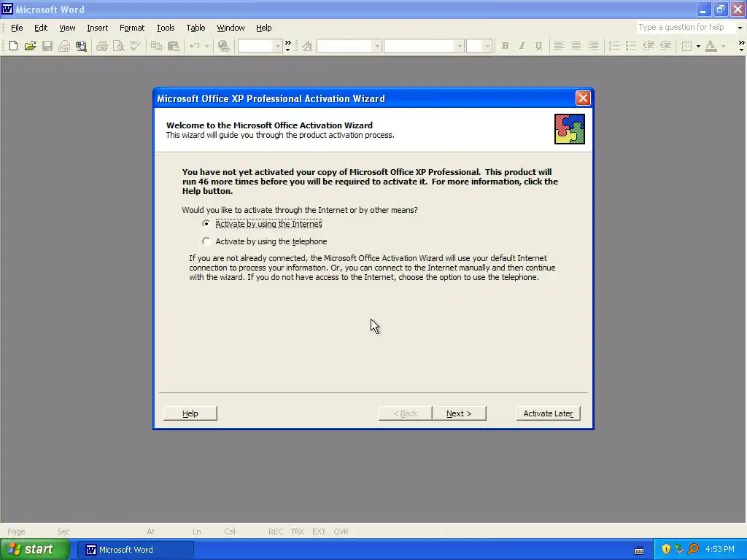The width and height of the screenshot is (747, 560).
Task: Open the Zoom percentage combo box
Action: (260, 46)
